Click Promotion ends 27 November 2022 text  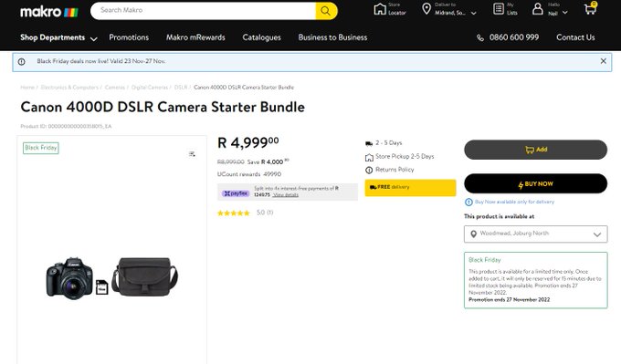coord(509,300)
